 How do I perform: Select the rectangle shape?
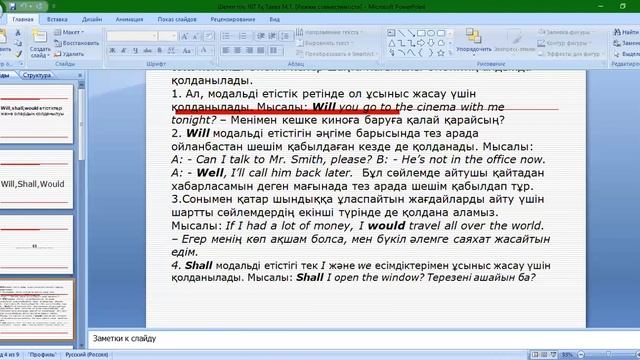pyautogui.click(x=421, y=33)
